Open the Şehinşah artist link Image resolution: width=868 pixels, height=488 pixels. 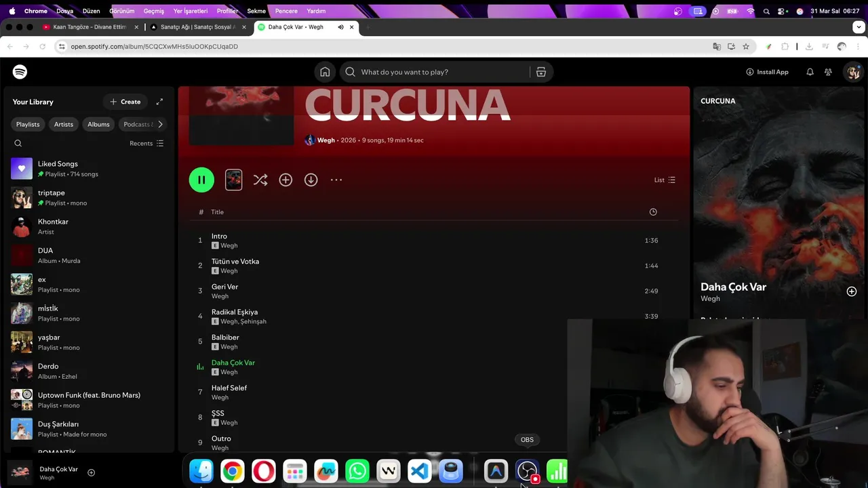pos(254,321)
